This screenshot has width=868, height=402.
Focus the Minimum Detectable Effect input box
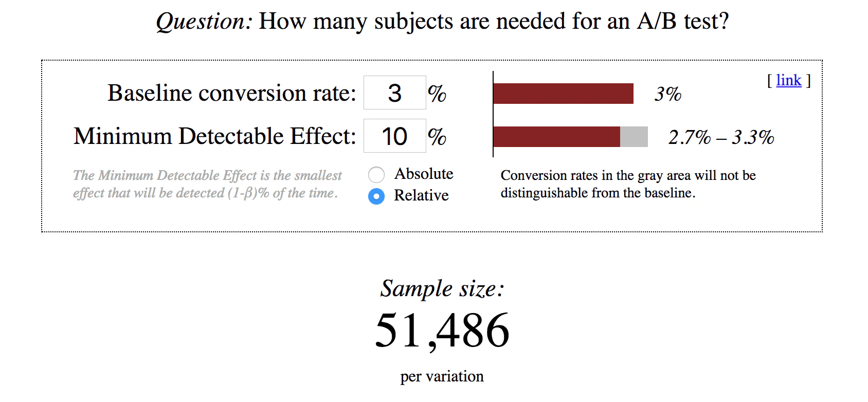click(394, 136)
